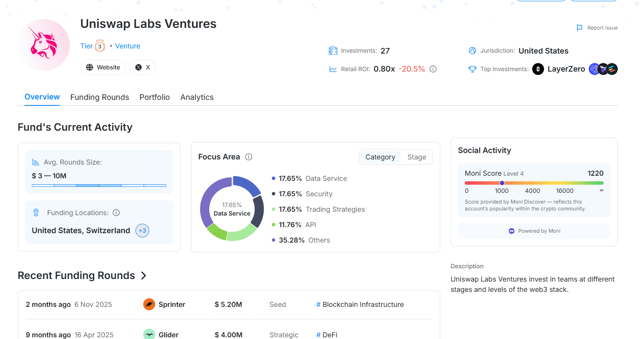Select Category view in Focus Area
This screenshot has width=644, height=339.
(x=380, y=157)
